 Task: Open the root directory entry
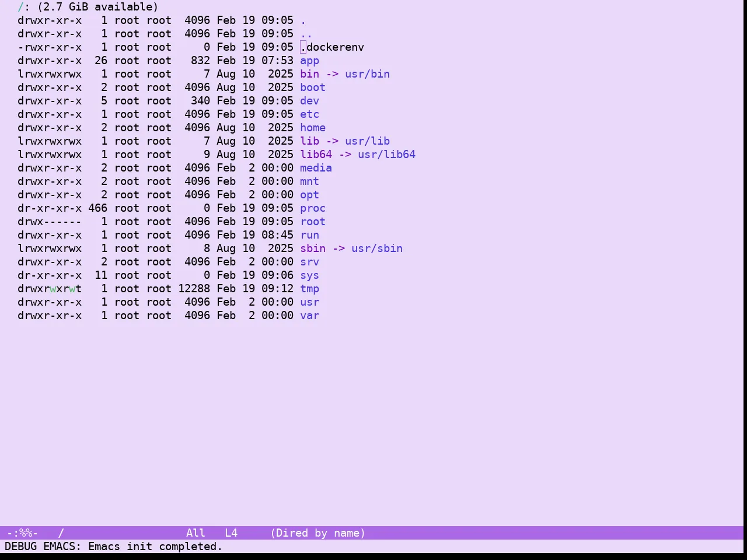click(x=313, y=222)
